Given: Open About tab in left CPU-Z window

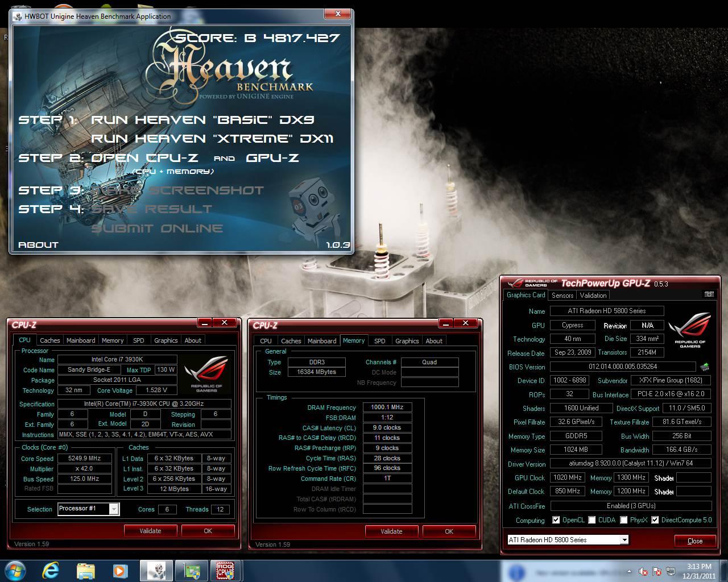Looking at the screenshot, I should [193, 340].
